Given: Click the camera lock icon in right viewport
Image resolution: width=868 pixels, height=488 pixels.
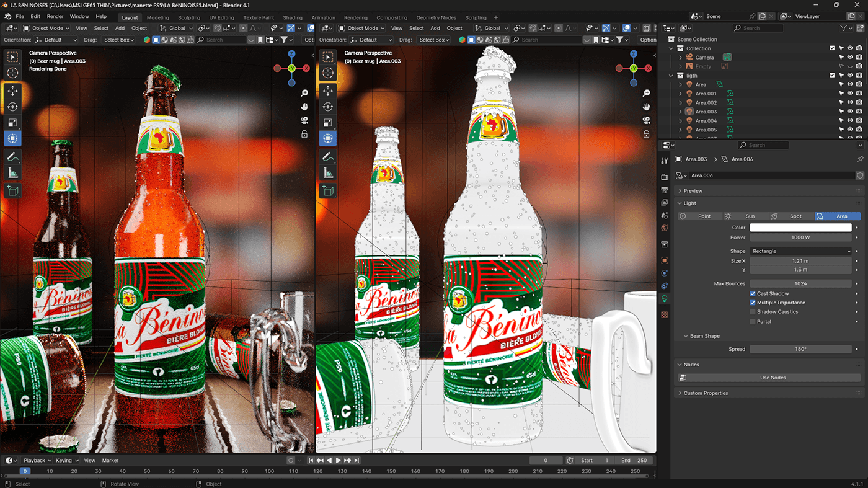Looking at the screenshot, I should pos(646,134).
